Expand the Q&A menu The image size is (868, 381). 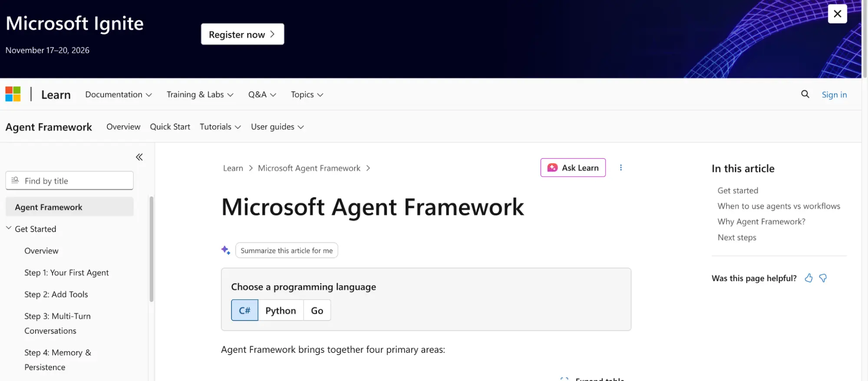point(262,94)
